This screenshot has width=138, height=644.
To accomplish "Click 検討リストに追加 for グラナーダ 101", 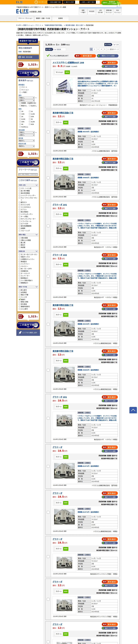I will [x=110, y=209].
